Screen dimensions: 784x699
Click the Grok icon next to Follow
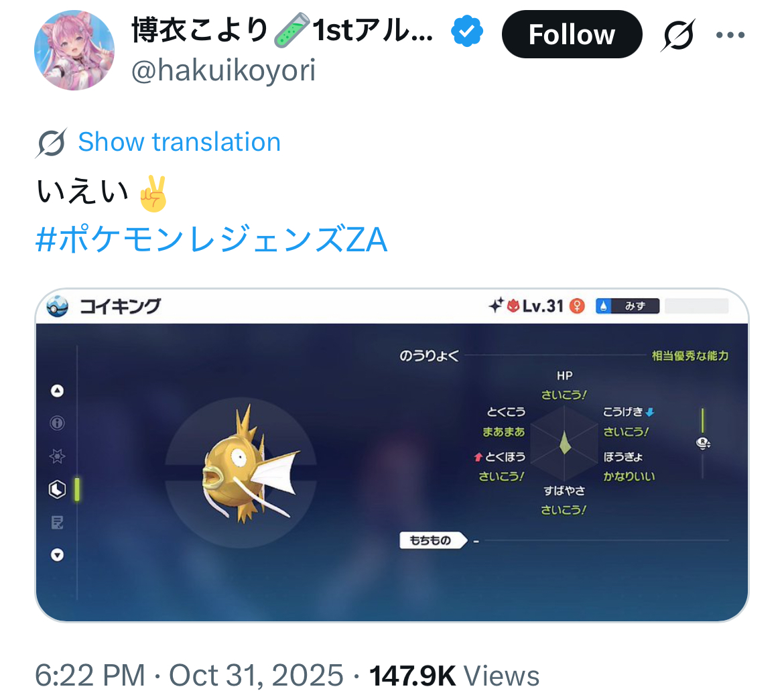point(678,34)
